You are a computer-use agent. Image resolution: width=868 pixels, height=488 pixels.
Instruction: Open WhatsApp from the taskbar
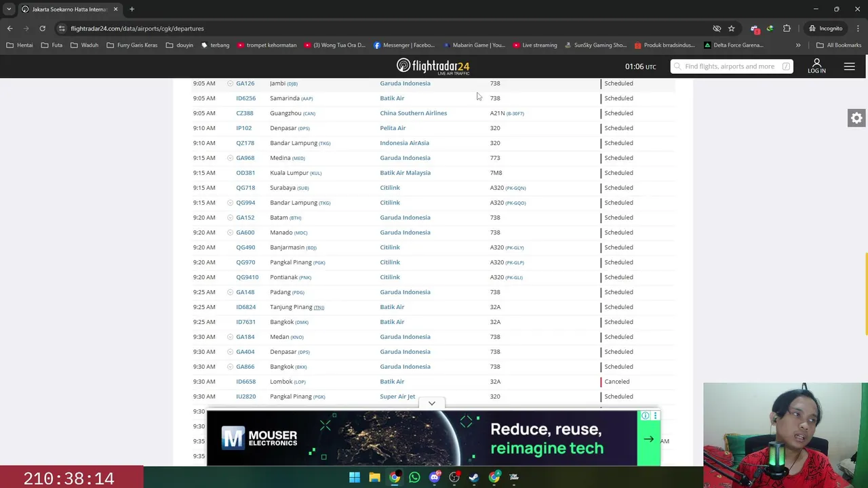pos(414,477)
